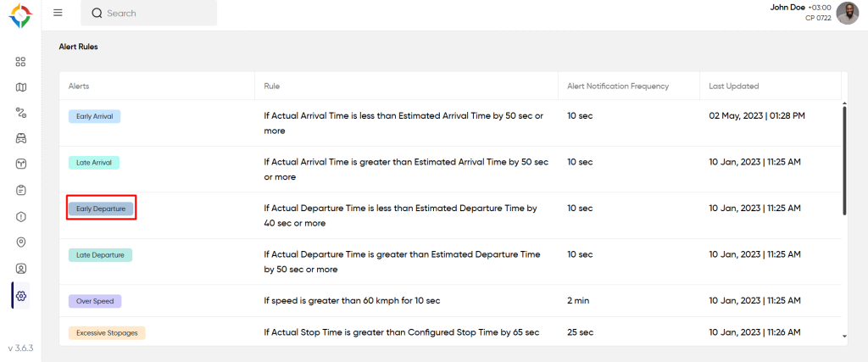
Task: Open the user profile icon in sidebar
Action: click(21, 268)
